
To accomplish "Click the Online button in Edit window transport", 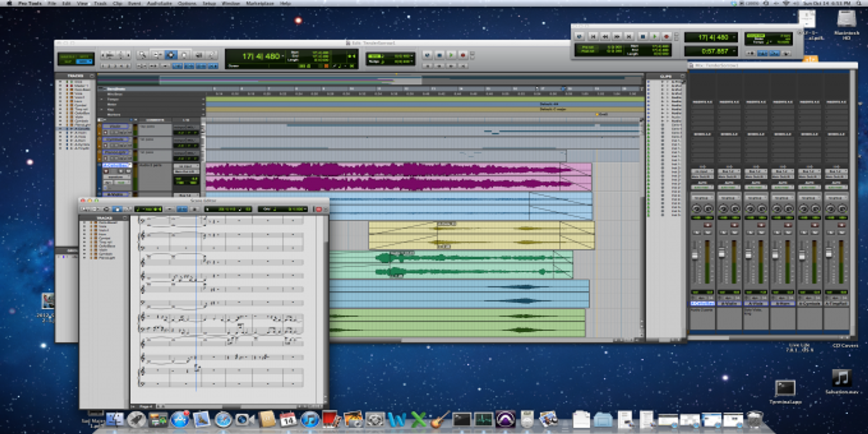I will (x=427, y=55).
